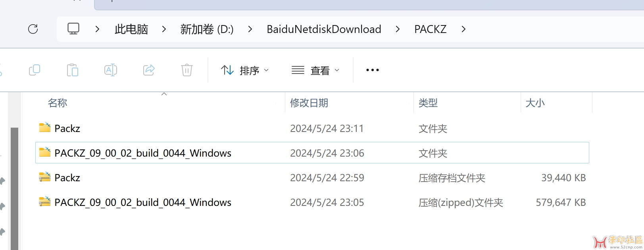Sort by the 名称 column header
Screen dimensions: 644x250
(58, 103)
